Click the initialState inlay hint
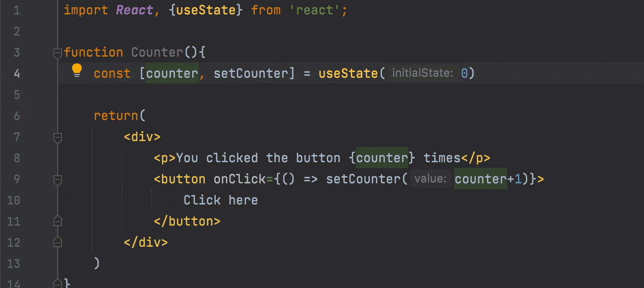Image resolution: width=644 pixels, height=288 pixels. tap(422, 73)
